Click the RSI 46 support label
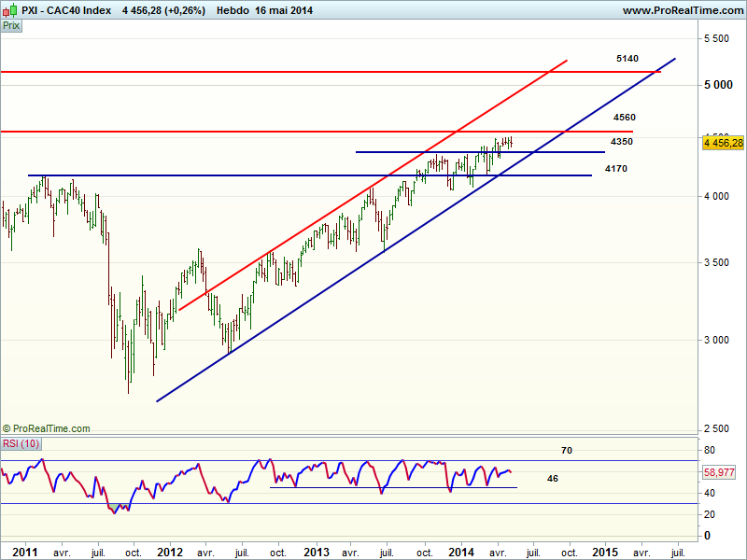 (x=552, y=478)
